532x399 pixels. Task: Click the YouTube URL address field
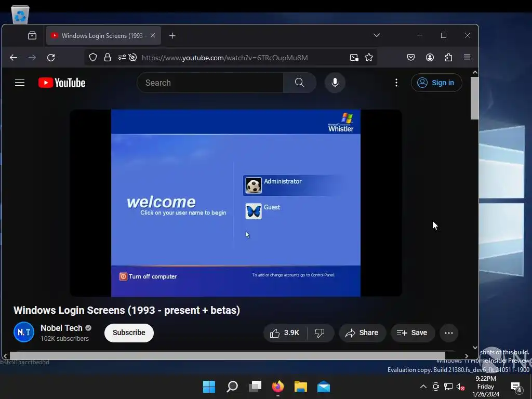point(224,58)
